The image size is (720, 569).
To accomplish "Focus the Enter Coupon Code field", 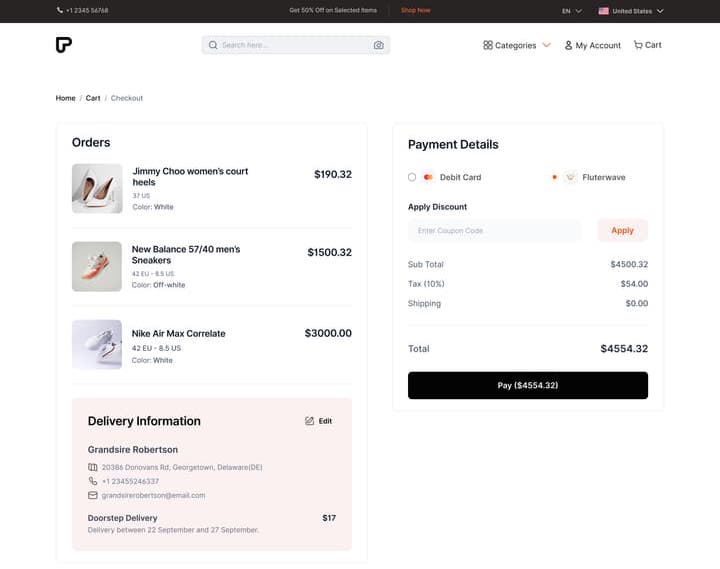I will pos(494,231).
